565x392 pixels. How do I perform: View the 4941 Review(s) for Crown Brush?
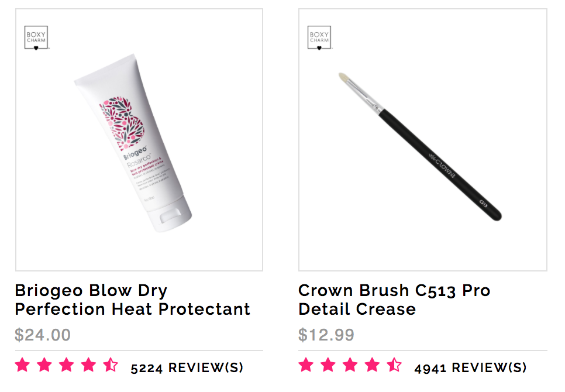[x=471, y=368]
